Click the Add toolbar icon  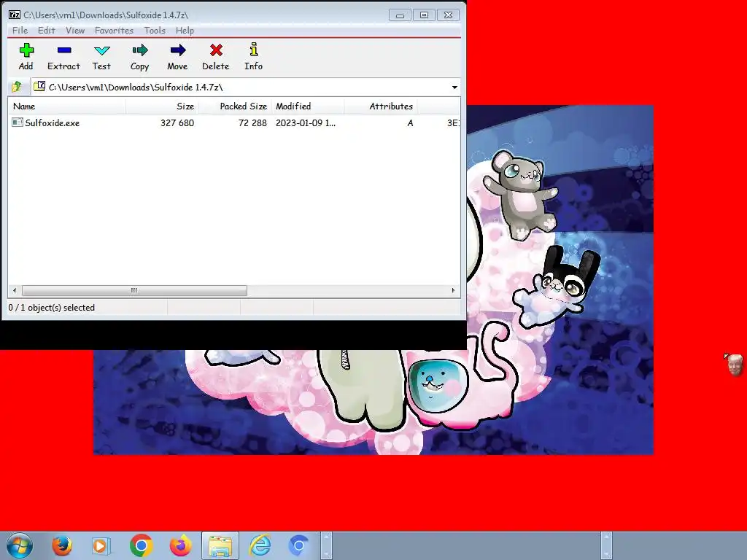pos(26,50)
